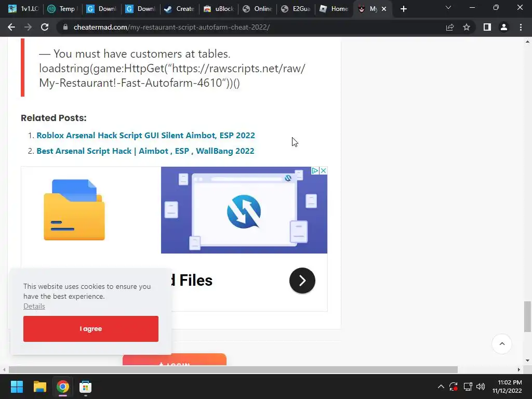
Task: Click the horizontal scrollbar thumb
Action: 233,370
